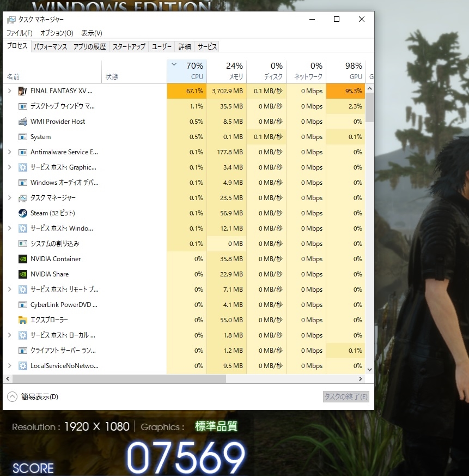Screen dimensions: 469x476
Task: Expand サービス ホスト: リモート group
Action: click(x=9, y=290)
